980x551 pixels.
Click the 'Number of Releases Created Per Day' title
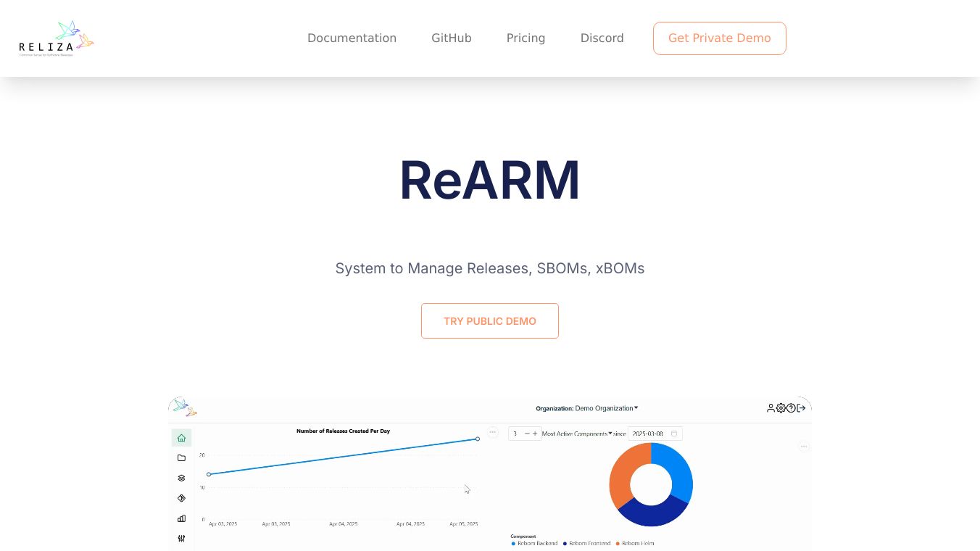[343, 431]
